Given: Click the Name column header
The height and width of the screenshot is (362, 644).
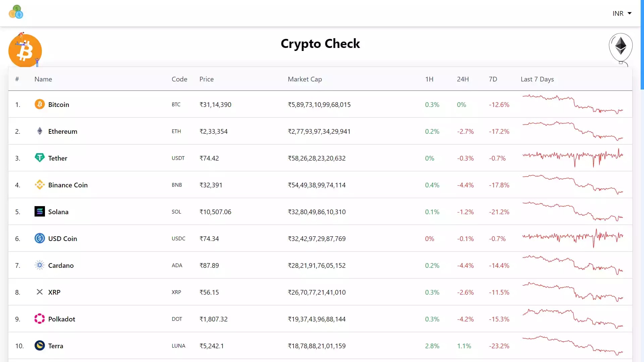Looking at the screenshot, I should click(43, 79).
